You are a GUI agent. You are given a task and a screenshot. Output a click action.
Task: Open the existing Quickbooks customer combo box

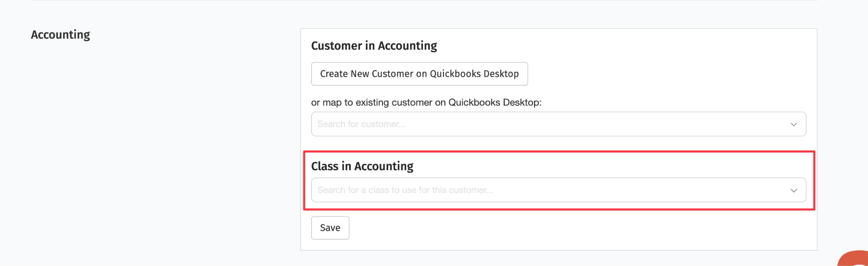(x=559, y=124)
